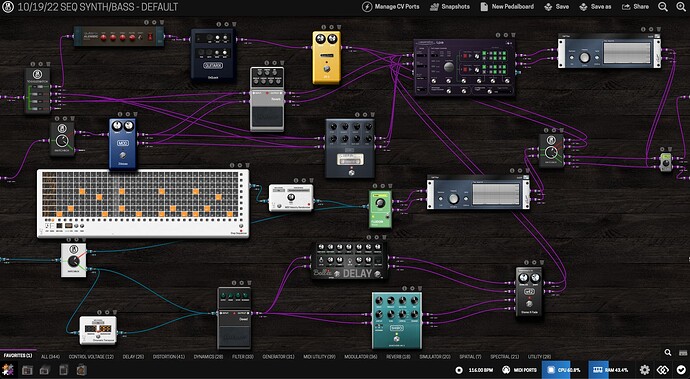Select the Distortion (41) category tab
690x379 pixels.
169,357
